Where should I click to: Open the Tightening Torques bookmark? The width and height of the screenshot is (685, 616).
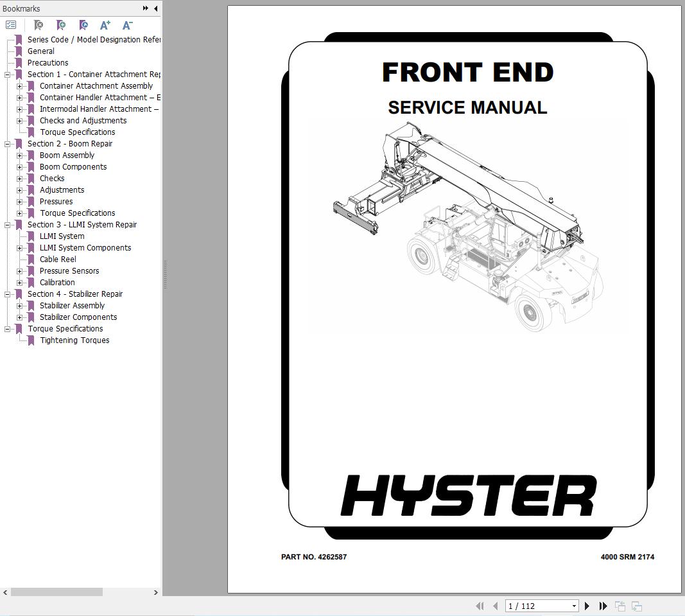point(74,340)
